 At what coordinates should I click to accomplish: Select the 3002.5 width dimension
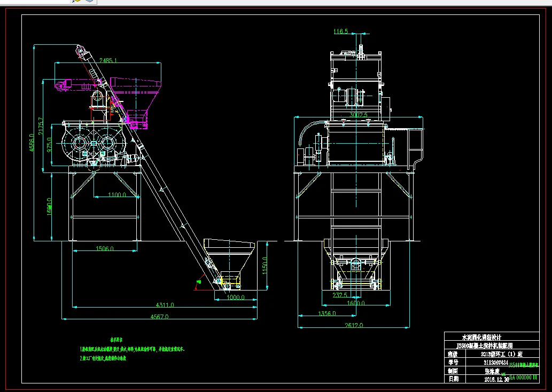(x=359, y=115)
